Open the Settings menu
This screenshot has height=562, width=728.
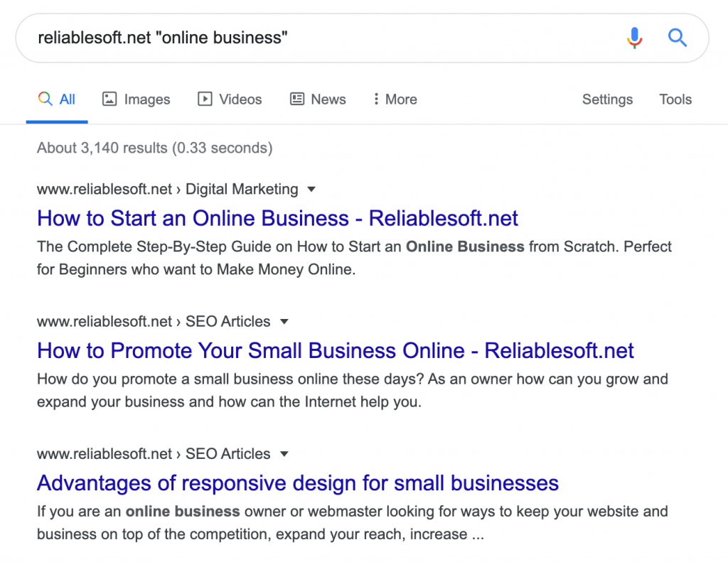point(607,99)
